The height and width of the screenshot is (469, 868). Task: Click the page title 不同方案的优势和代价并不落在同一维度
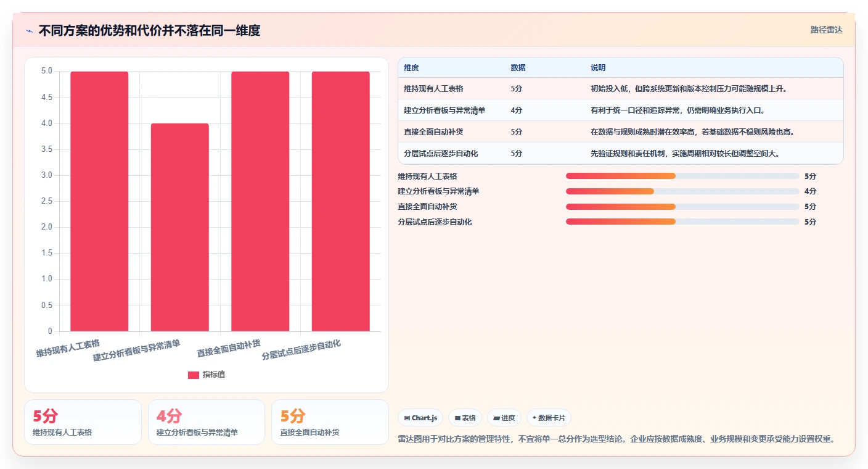[x=149, y=30]
